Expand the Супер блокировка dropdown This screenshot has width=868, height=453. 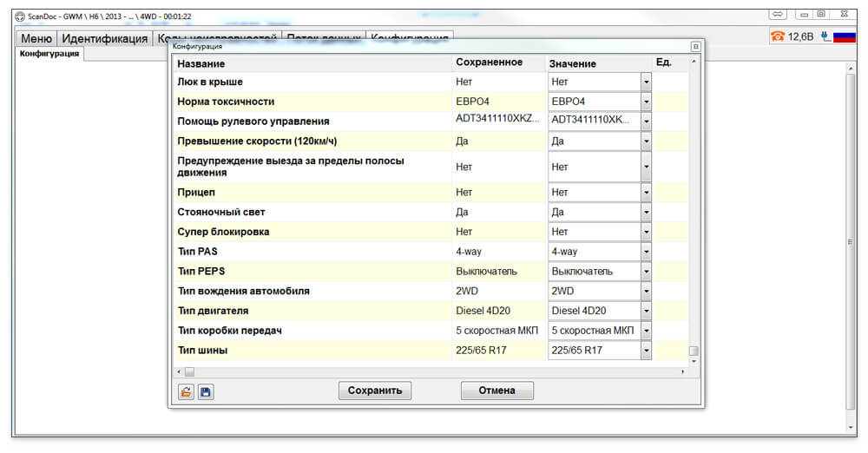click(646, 232)
